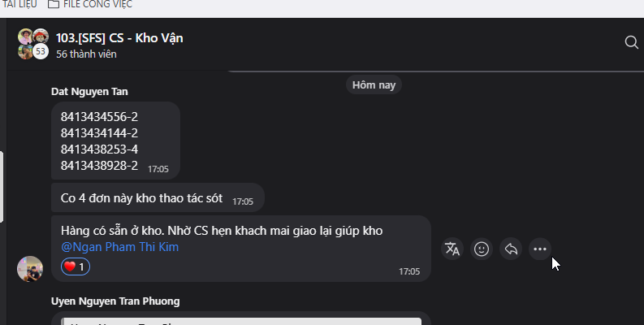Click the Hôm nay date separator
Image resolution: width=644 pixels, height=325 pixels.
click(x=374, y=85)
